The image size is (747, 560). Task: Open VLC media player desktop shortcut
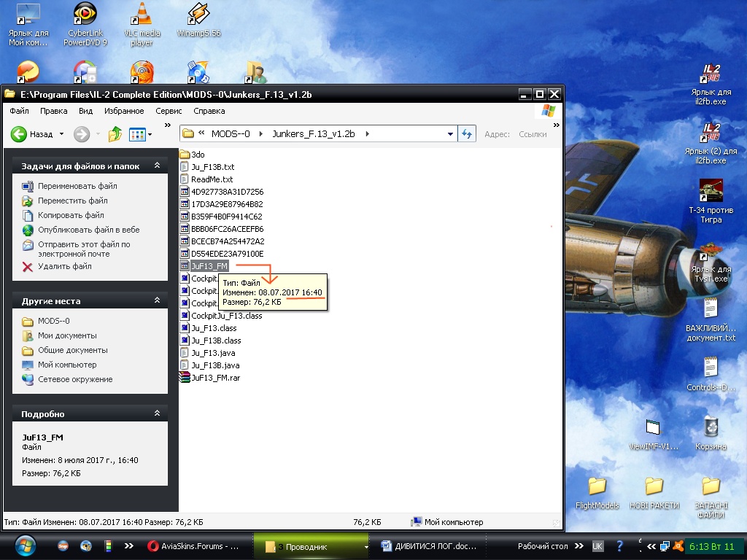point(142,24)
